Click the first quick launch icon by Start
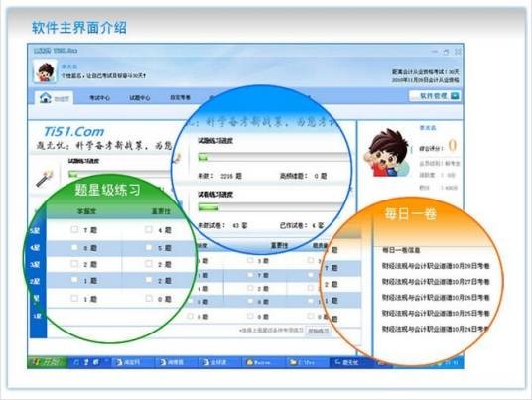This screenshot has height=400, width=532. pos(76,362)
